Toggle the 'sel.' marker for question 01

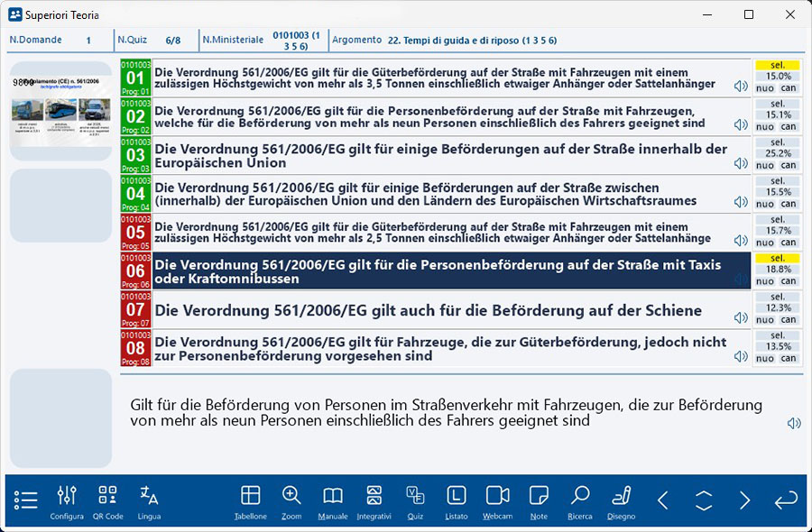pos(777,65)
